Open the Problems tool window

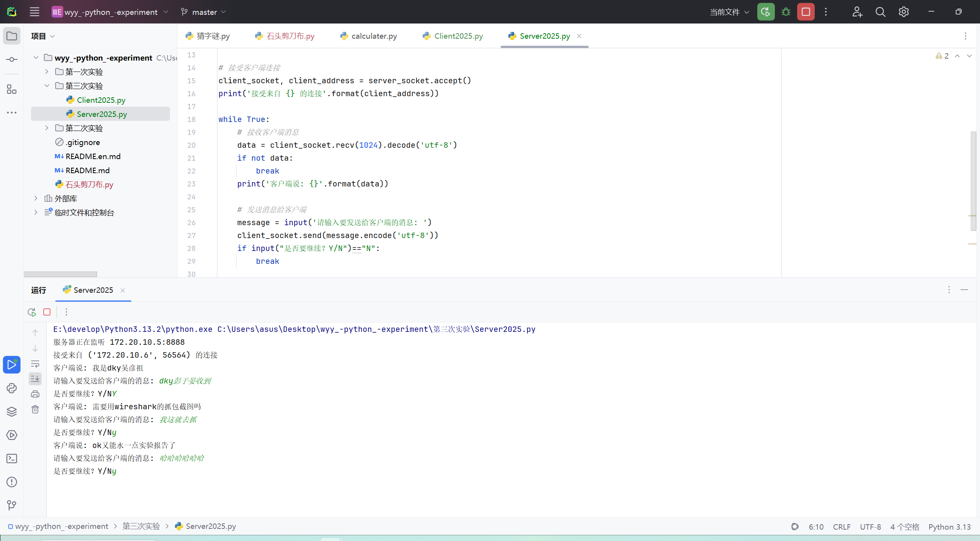coord(12,482)
